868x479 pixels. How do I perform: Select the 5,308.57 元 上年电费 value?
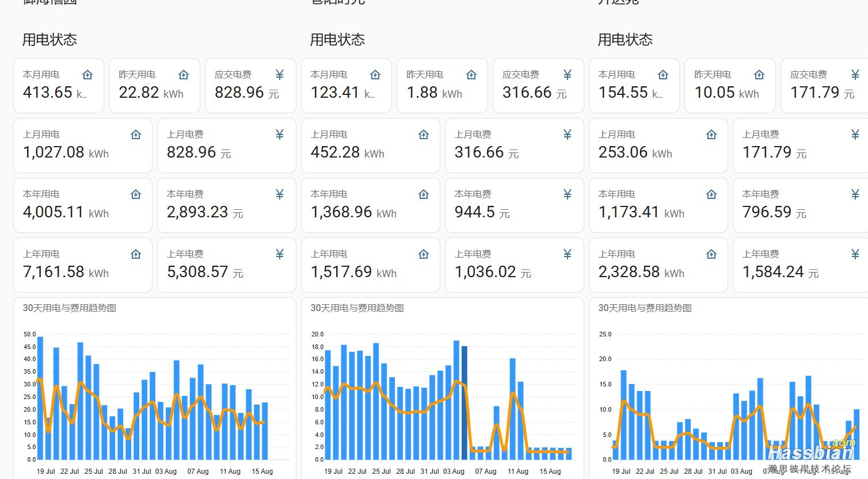click(205, 272)
